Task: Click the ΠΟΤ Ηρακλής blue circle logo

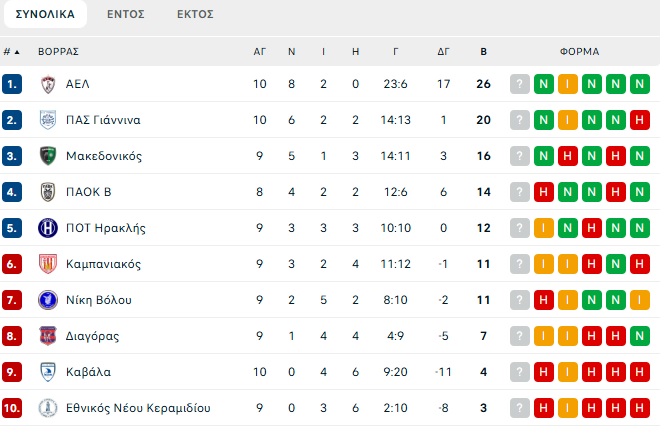Action: tap(48, 228)
